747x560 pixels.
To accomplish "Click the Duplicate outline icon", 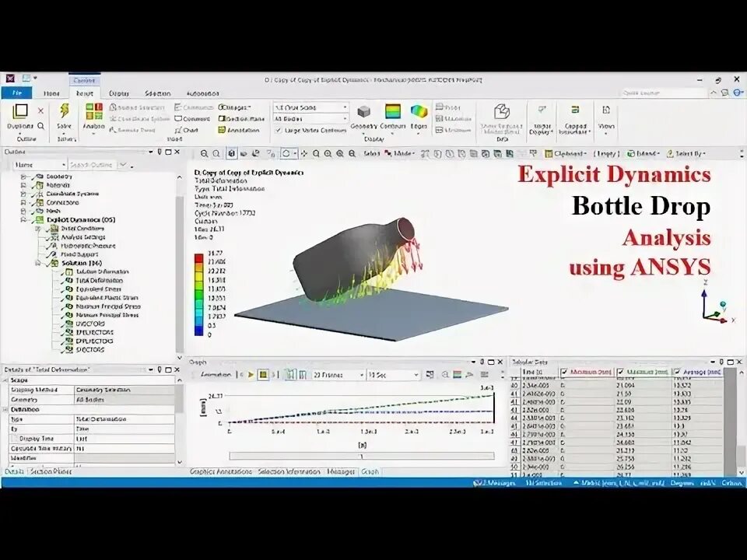I will 20,111.
